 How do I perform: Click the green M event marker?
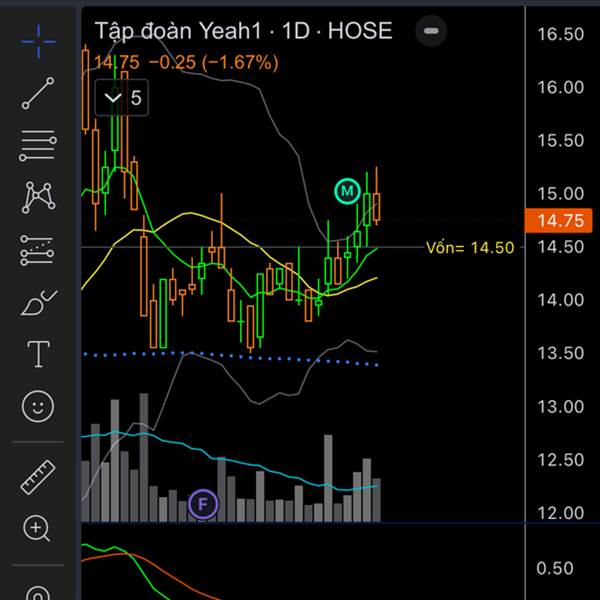point(347,191)
